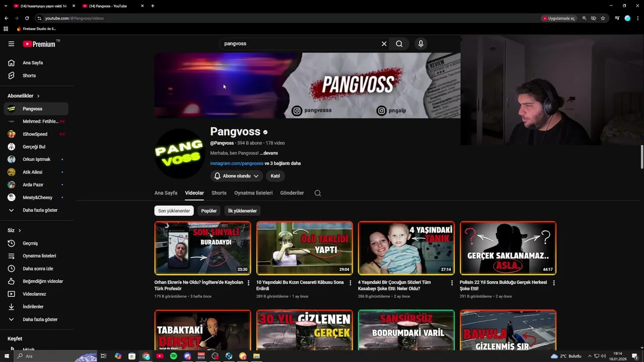Select the Popüler filter chip
Screen dimensions: 644x362
(209, 211)
